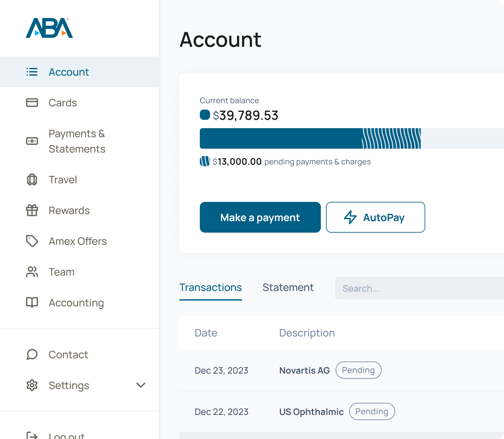504x439 pixels.
Task: Click the ABA logo
Action: [x=49, y=28]
